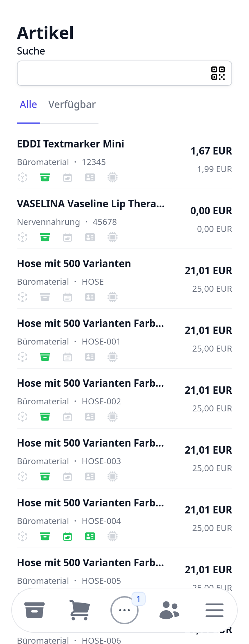Tap the round more-options button with badge
The height and width of the screenshot is (644, 249).
coord(124,610)
